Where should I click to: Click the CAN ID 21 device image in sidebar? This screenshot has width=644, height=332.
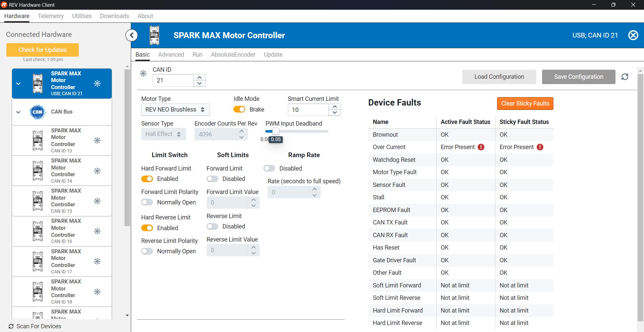(38, 83)
